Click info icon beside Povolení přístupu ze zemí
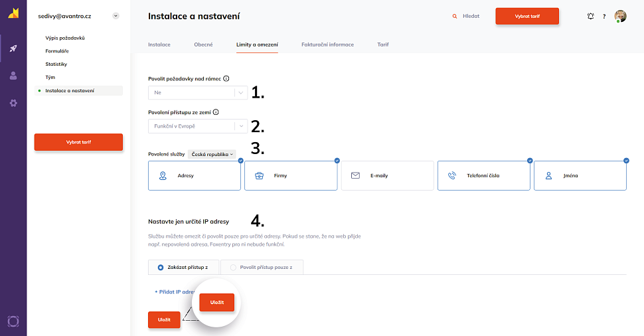644x336 pixels. [x=216, y=112]
